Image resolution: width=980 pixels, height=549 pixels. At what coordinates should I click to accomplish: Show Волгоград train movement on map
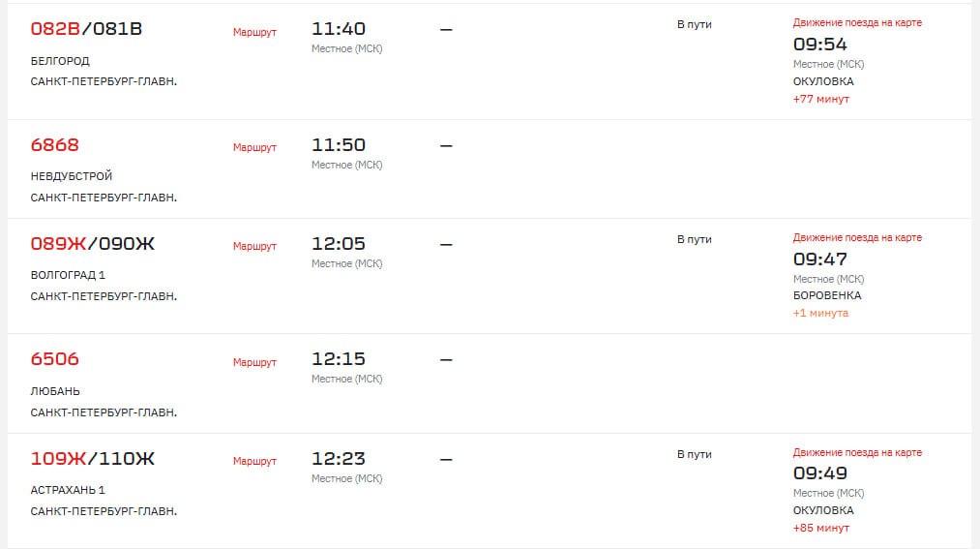(x=857, y=237)
